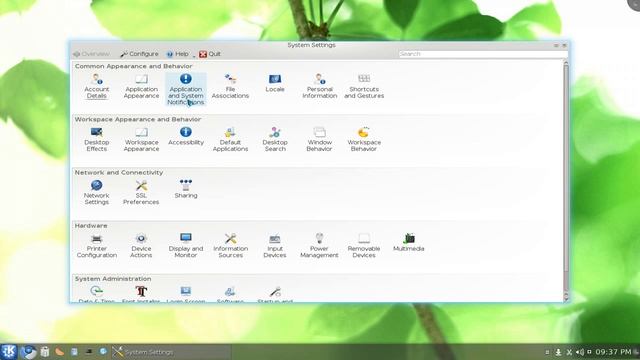Expand the Help dropdown arrow
Image resolution: width=640 pixels, height=360 pixels.
tap(194, 56)
